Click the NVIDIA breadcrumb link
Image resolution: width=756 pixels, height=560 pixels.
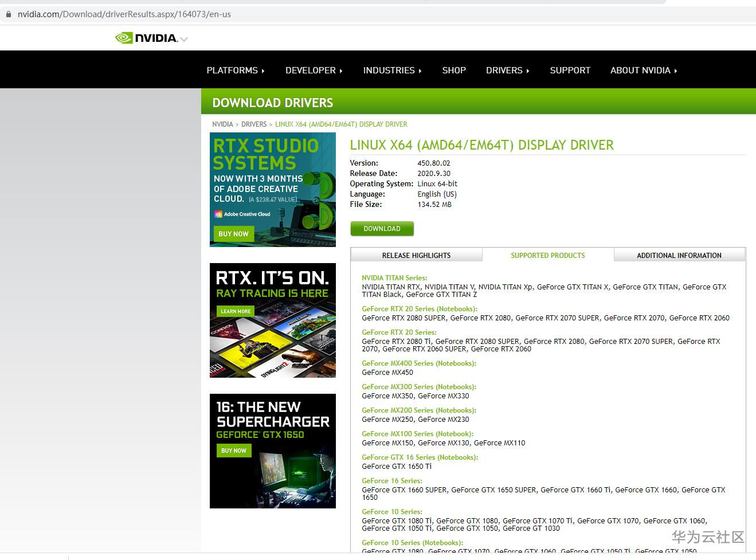(x=222, y=124)
